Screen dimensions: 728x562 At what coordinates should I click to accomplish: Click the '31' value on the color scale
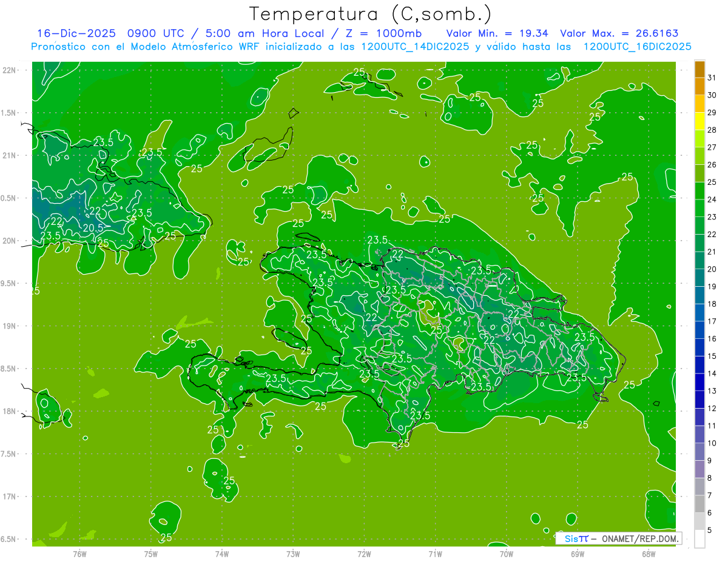pos(712,77)
